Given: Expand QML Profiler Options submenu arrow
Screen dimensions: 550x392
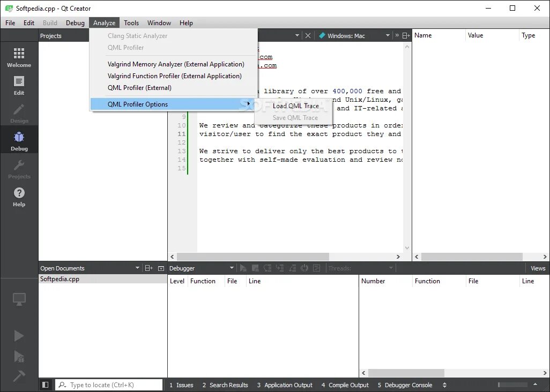Looking at the screenshot, I should (x=249, y=104).
